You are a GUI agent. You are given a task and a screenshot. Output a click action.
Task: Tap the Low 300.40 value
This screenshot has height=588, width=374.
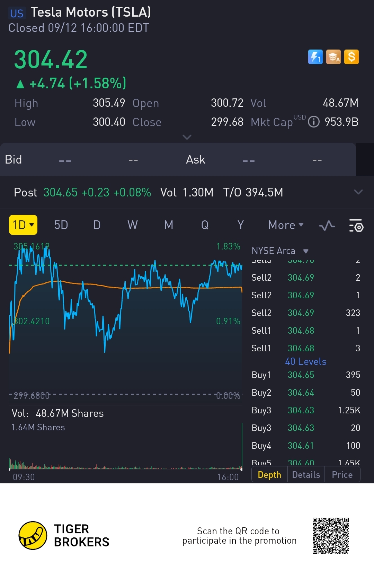point(109,122)
